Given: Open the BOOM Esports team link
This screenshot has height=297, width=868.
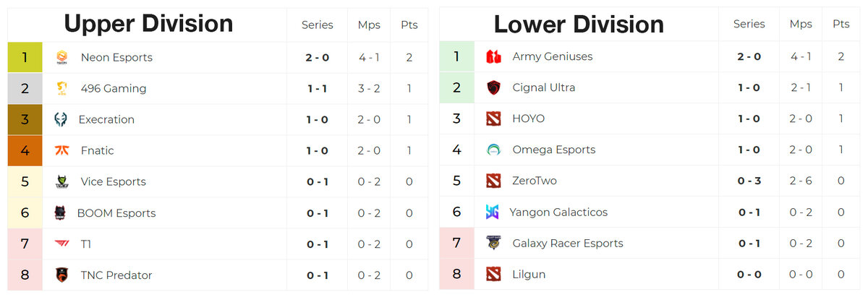Looking at the screenshot, I should coord(116,213).
